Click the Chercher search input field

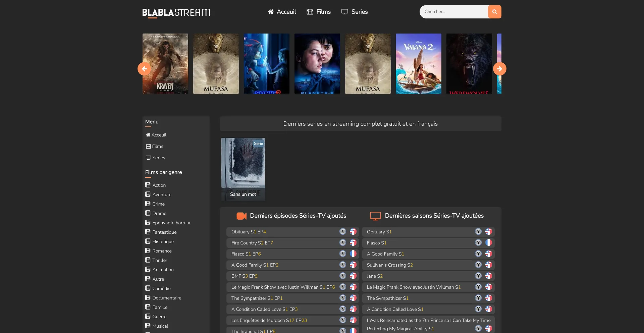coord(453,12)
